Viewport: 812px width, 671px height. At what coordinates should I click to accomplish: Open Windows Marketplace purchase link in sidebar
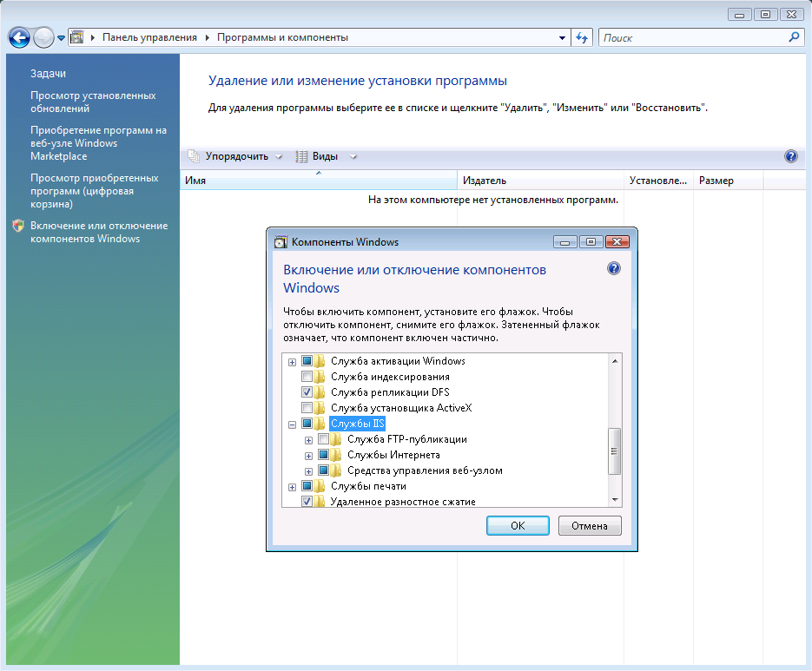tap(98, 143)
